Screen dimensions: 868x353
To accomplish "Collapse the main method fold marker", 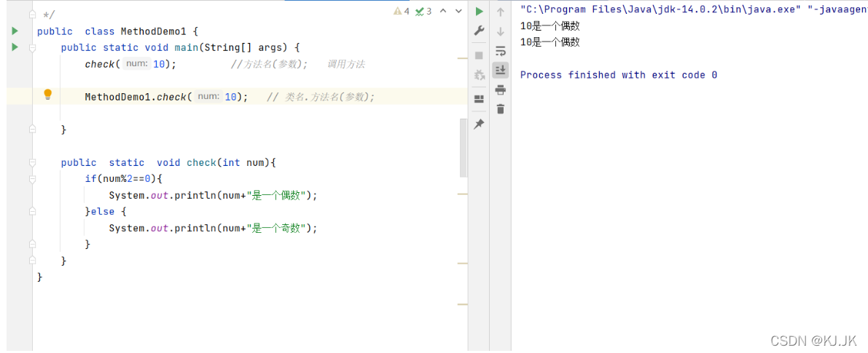I will coord(33,48).
